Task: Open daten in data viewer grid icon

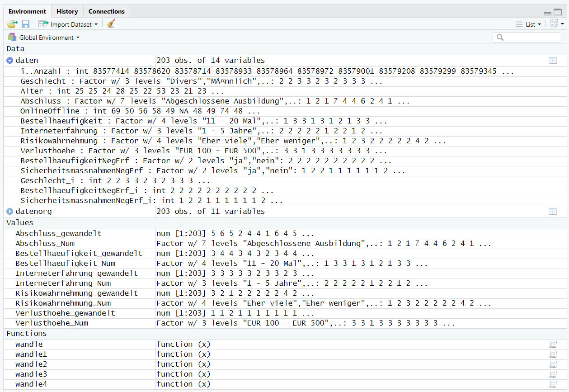Action: click(x=552, y=61)
